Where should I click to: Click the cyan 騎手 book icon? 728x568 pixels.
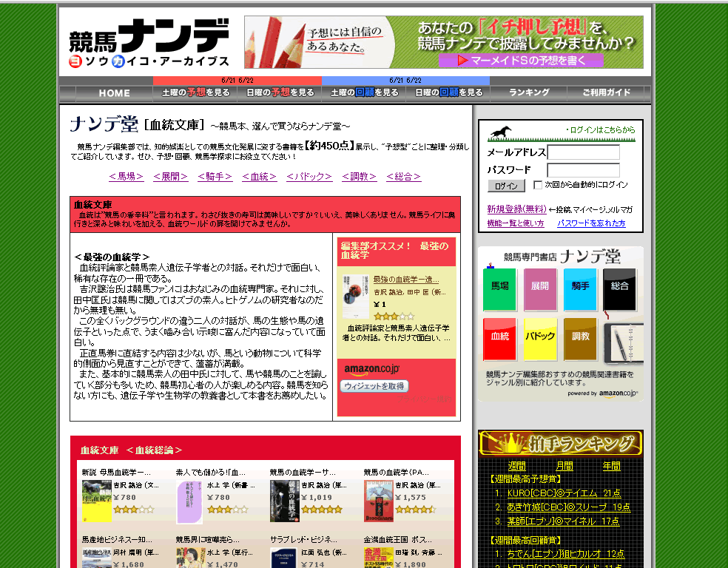[580, 289]
